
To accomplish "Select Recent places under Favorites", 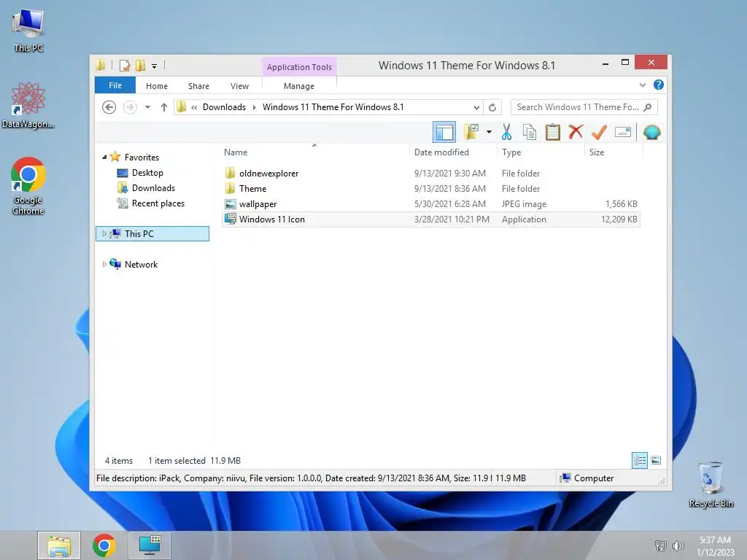I will click(x=158, y=203).
